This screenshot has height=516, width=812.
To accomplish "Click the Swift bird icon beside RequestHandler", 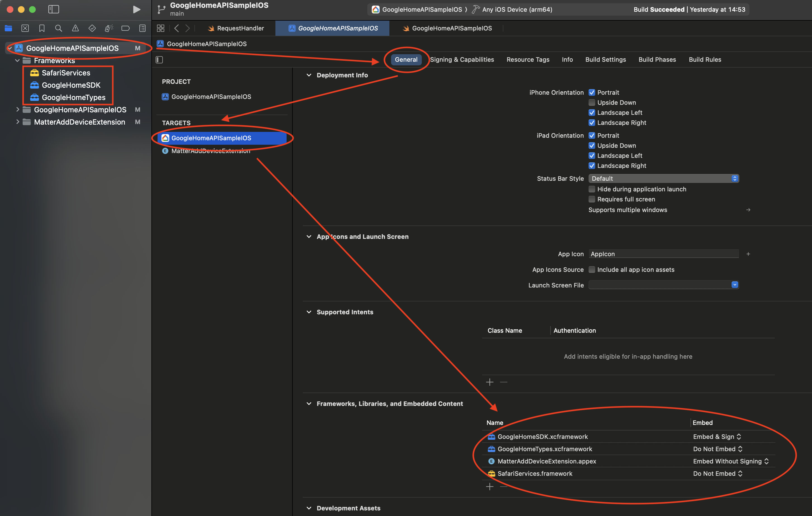I will 211,28.
